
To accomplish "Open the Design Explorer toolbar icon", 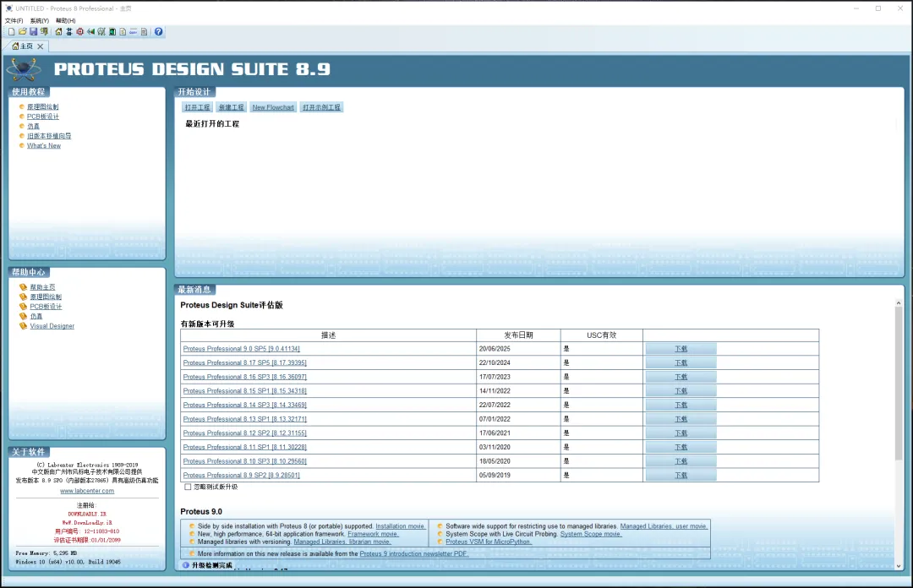I will click(x=112, y=31).
